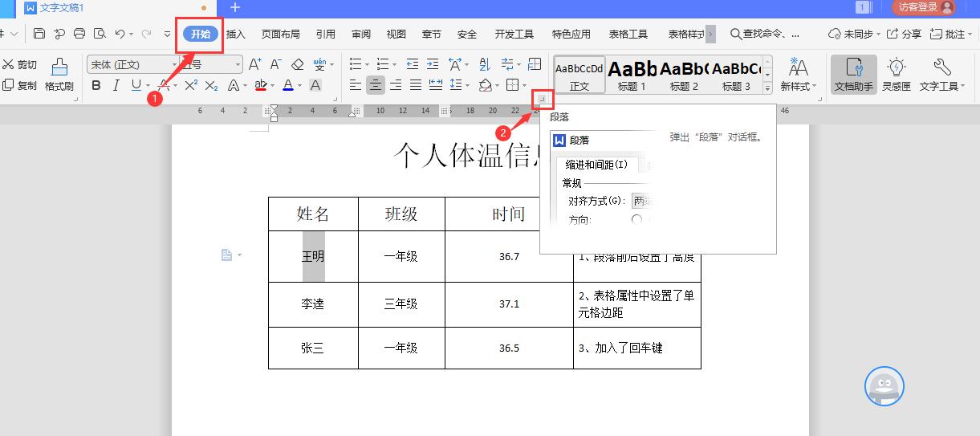Select the Format Painter (格式刷) tool
Image resolution: width=980 pixels, height=436 pixels.
[x=59, y=74]
